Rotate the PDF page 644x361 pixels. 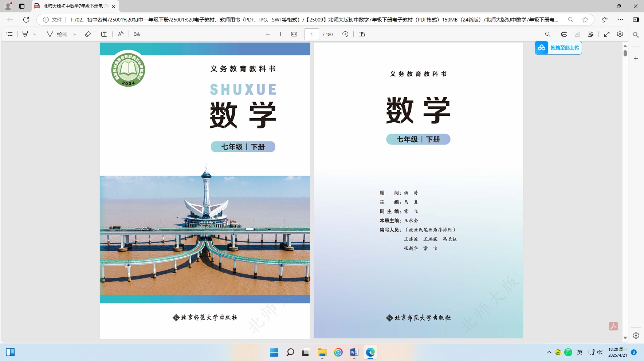[x=345, y=34]
